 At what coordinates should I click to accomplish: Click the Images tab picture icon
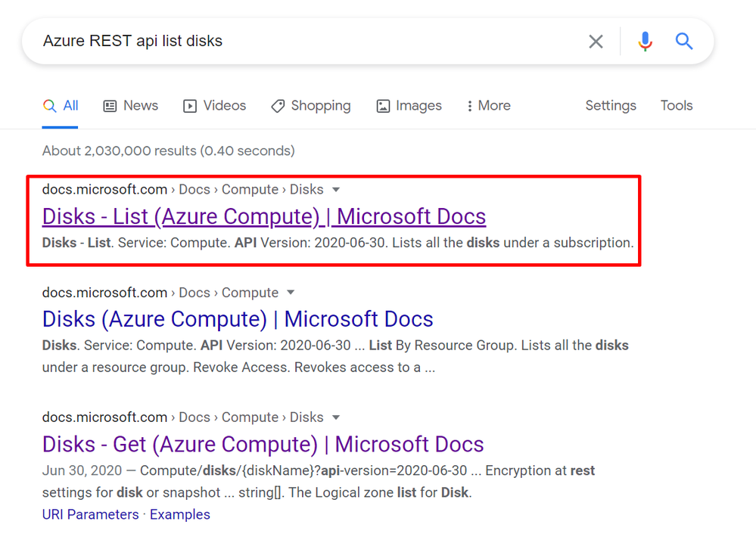tap(384, 106)
